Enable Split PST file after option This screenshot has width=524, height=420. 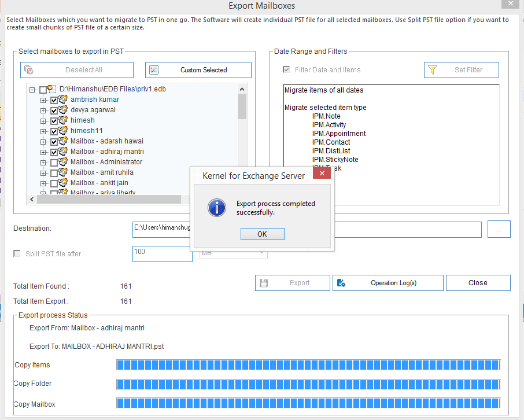17,253
